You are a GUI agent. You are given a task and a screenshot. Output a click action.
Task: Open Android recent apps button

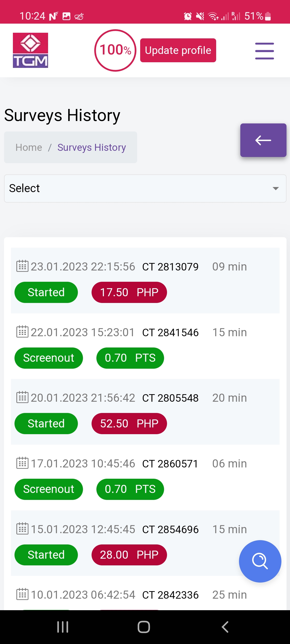63,627
